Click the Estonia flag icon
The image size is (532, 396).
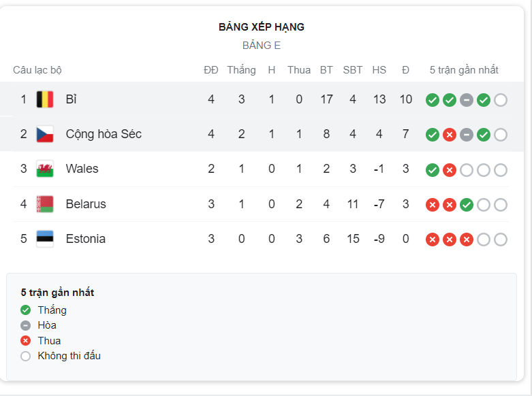click(45, 239)
